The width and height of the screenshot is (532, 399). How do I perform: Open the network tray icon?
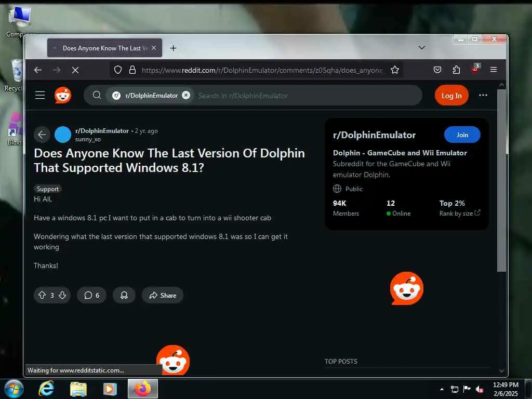(454, 389)
